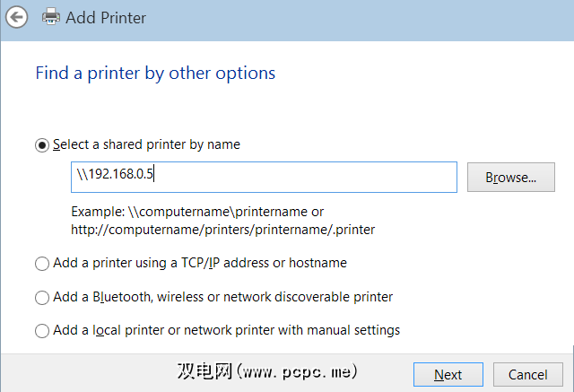
Task: Click the http://computername/printers example line
Action: click(x=222, y=230)
